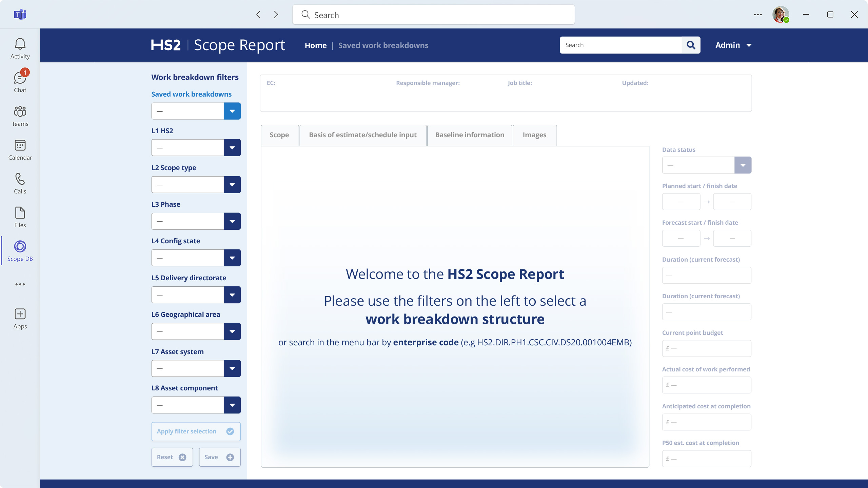Open Saved work breakdowns header link
Image resolution: width=868 pixels, height=488 pixels.
pyautogui.click(x=383, y=45)
